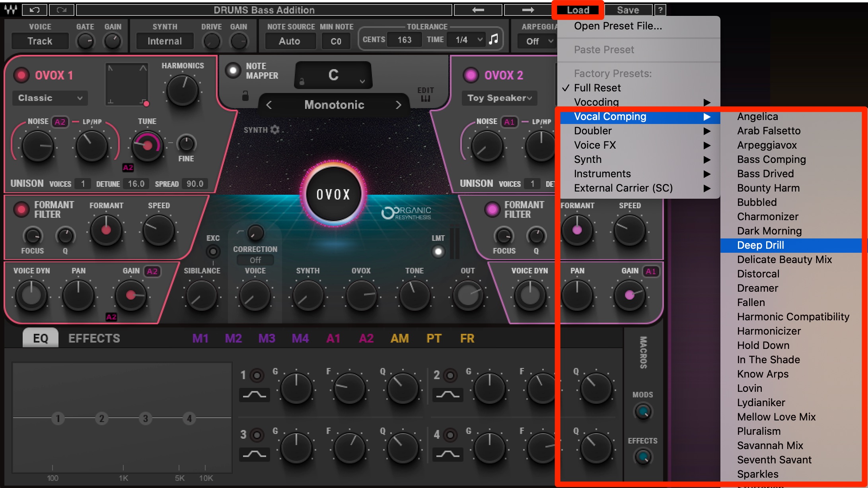Select Open Preset File menu item

[640, 26]
